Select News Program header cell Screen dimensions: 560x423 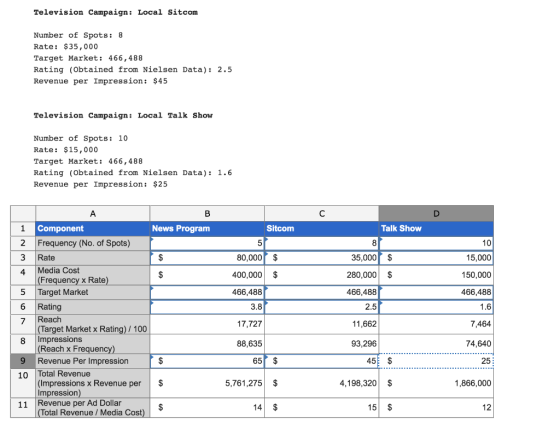click(207, 229)
